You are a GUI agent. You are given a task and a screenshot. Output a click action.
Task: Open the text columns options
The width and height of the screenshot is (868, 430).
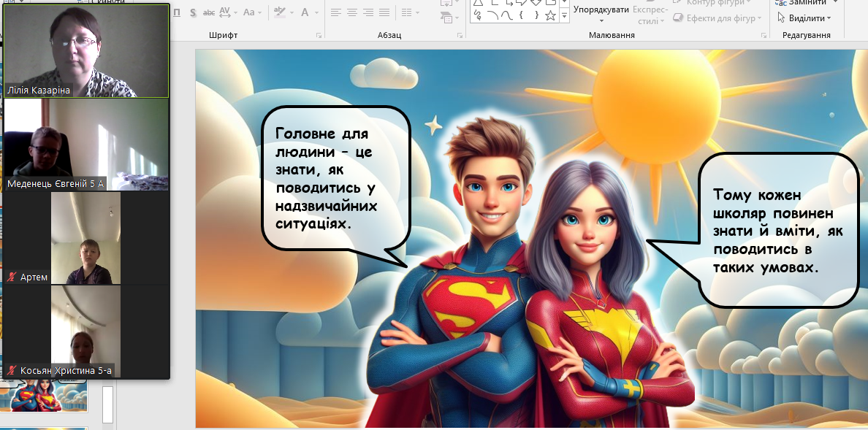[407, 12]
